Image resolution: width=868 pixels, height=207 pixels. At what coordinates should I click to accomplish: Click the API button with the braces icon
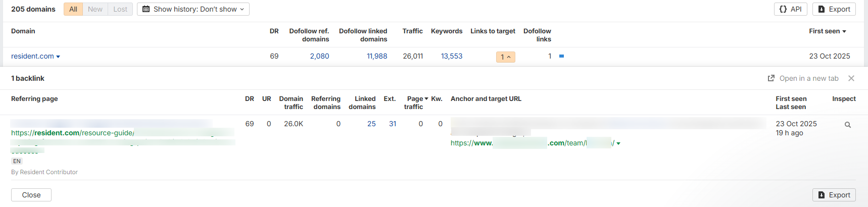790,9
